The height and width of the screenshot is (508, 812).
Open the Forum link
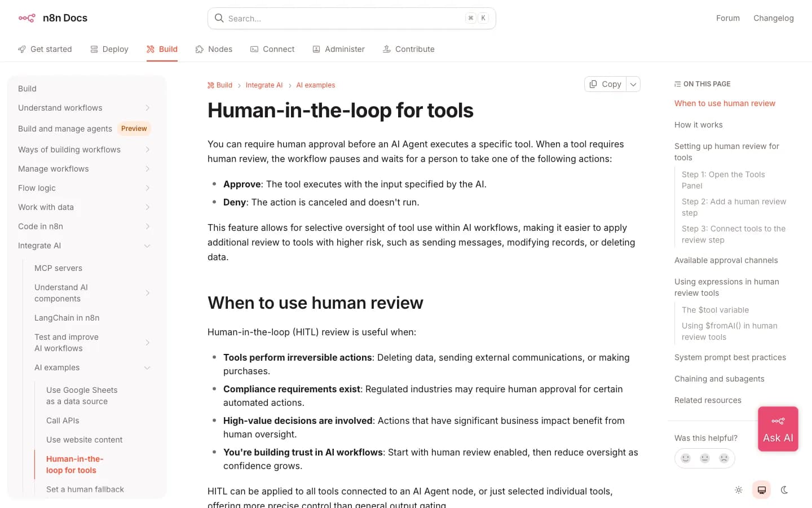pyautogui.click(x=728, y=18)
